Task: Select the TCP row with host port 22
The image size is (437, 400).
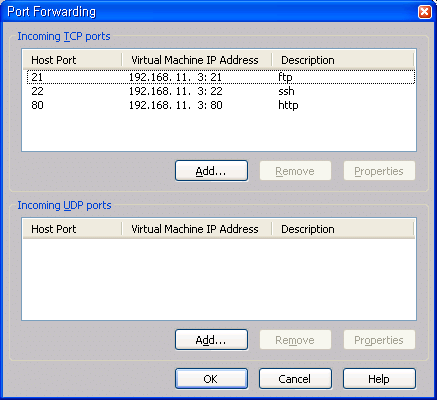Action: (x=221, y=91)
